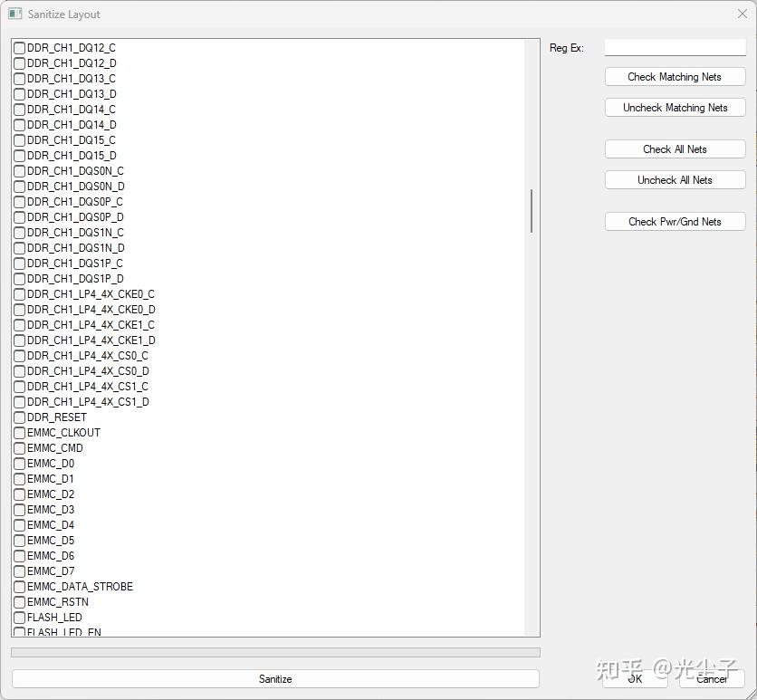Click the Uncheck All Nets button
This screenshot has height=700, width=757.
click(x=675, y=180)
